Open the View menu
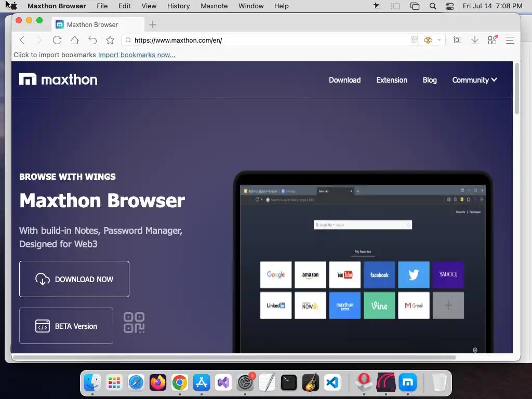The height and width of the screenshot is (399, 532). pos(149,6)
